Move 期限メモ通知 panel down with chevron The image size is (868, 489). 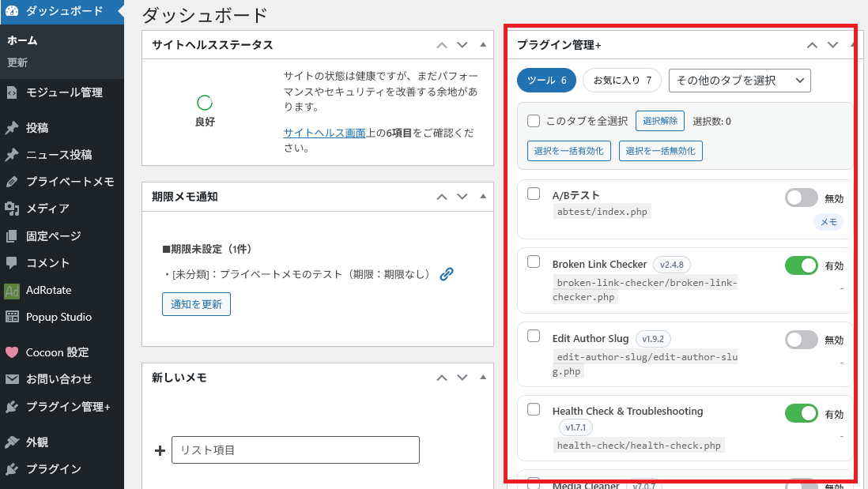tap(462, 197)
